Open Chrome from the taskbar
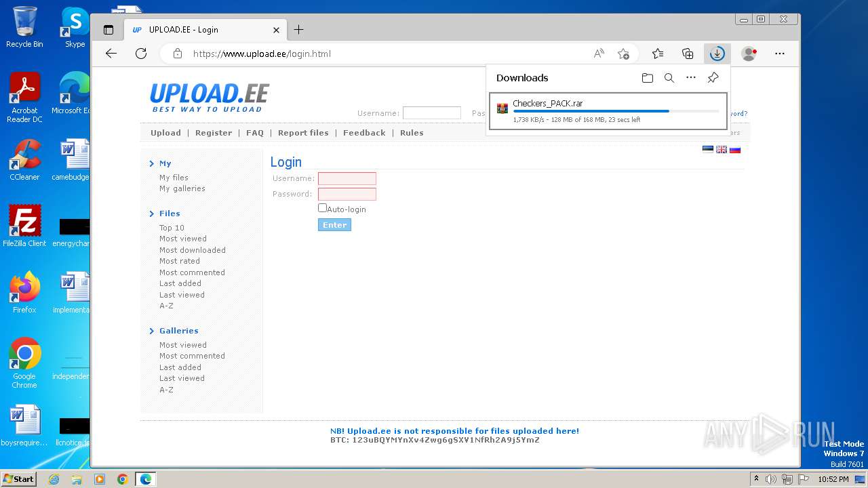 pos(123,479)
